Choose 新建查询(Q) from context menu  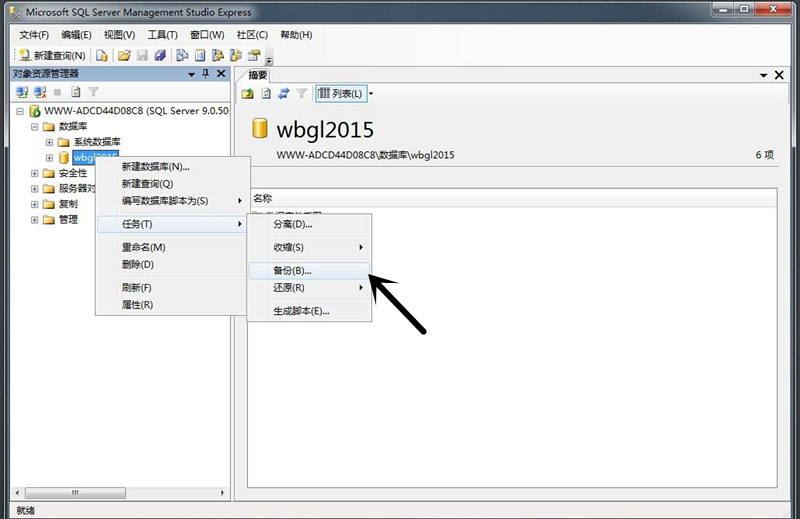click(172, 184)
